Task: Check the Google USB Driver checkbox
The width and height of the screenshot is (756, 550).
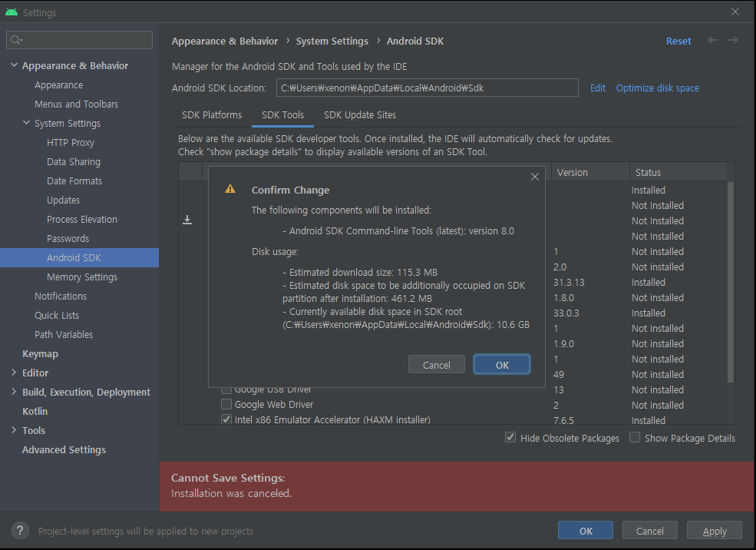Action: click(226, 389)
